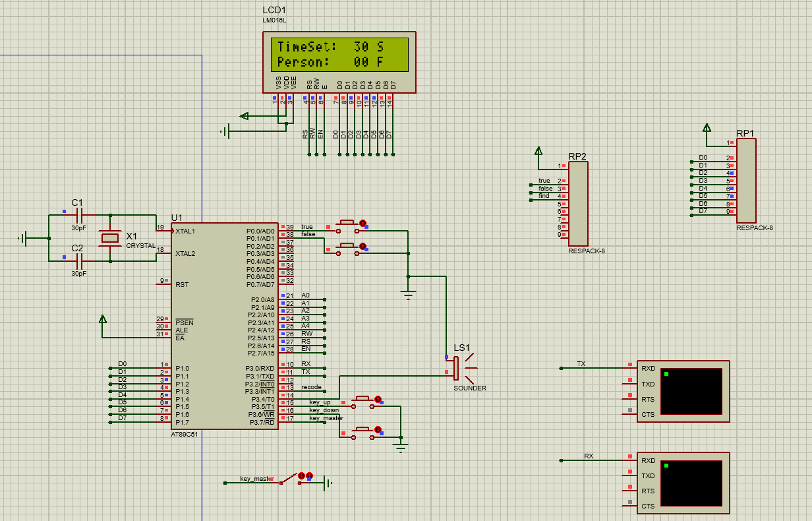
Task: Select the RP2 resistor pack body
Action: click(x=577, y=203)
